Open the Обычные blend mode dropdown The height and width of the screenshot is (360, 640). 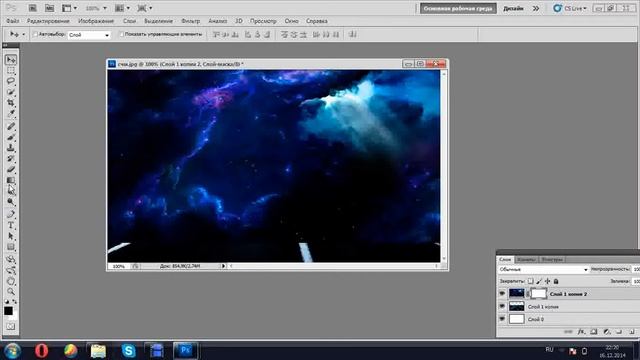click(543, 269)
